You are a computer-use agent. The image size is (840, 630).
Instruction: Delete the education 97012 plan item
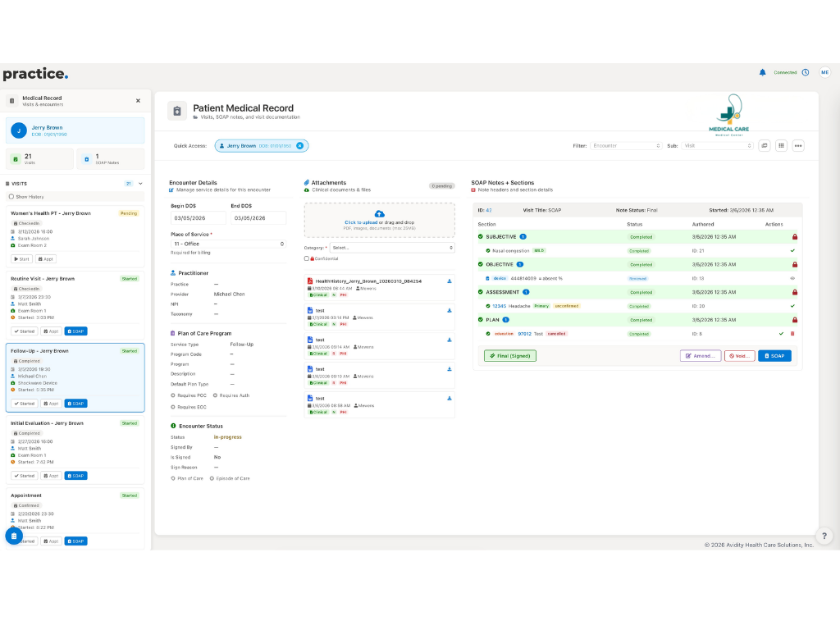(792, 334)
